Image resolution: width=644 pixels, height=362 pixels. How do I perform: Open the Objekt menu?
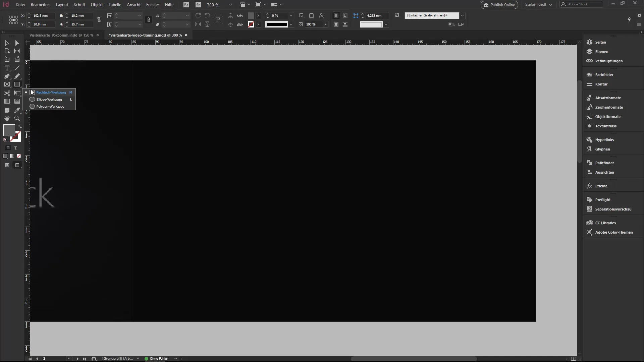point(97,5)
